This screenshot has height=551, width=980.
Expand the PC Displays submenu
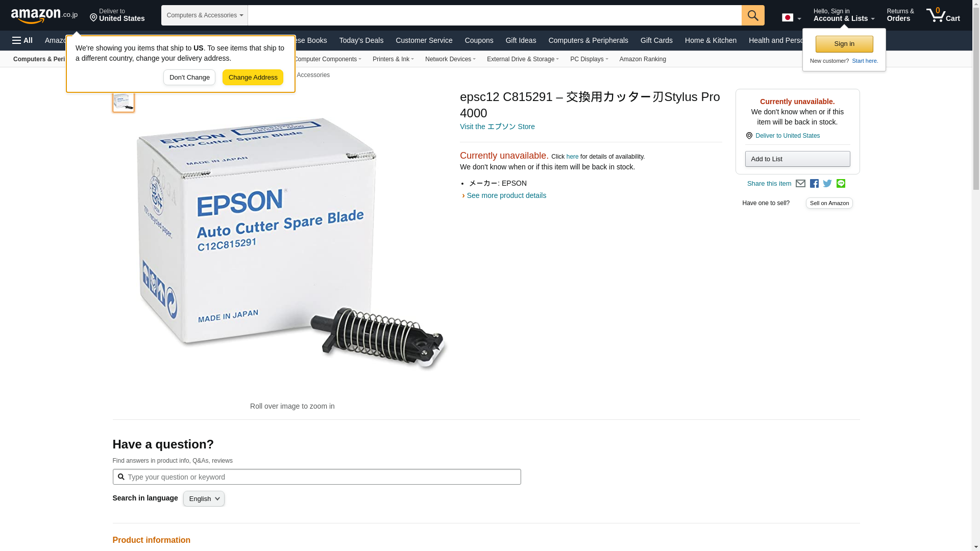(x=589, y=59)
